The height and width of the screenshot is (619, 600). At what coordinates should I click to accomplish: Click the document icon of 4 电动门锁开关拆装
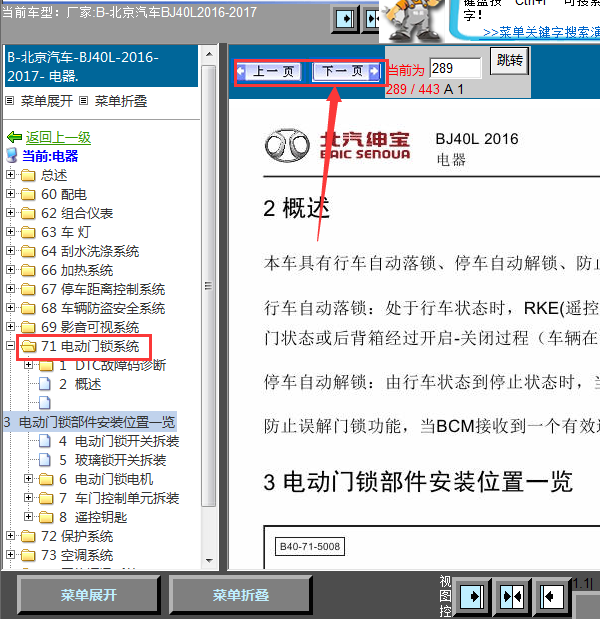click(x=45, y=441)
